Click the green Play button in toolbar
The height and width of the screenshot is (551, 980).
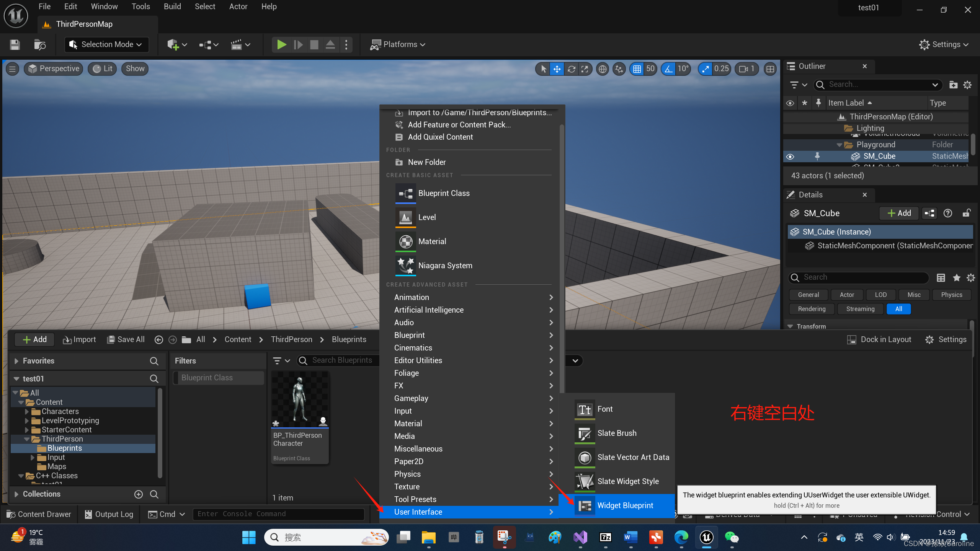point(281,44)
